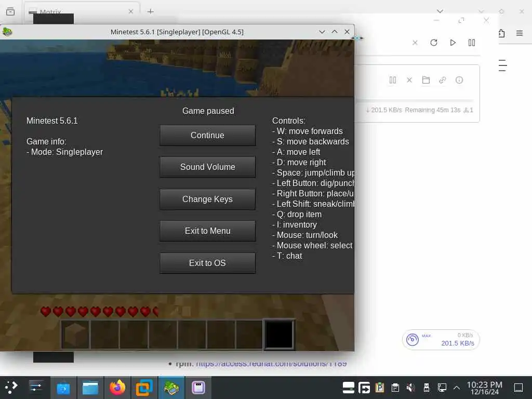
Task: Open list all tabs dropdown chevron
Action: pyautogui.click(x=440, y=11)
